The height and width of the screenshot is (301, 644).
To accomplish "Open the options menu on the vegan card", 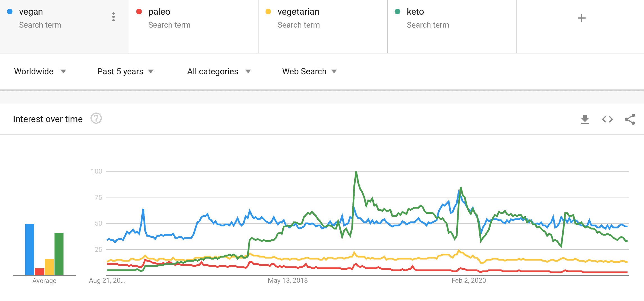I will [114, 17].
